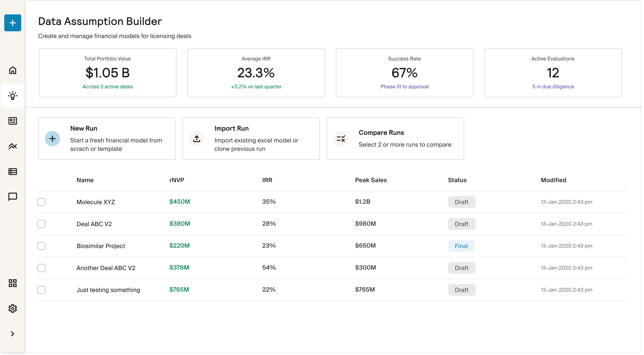Sort by rNVP column header
Viewport: 644px width, 355px height.
click(177, 180)
